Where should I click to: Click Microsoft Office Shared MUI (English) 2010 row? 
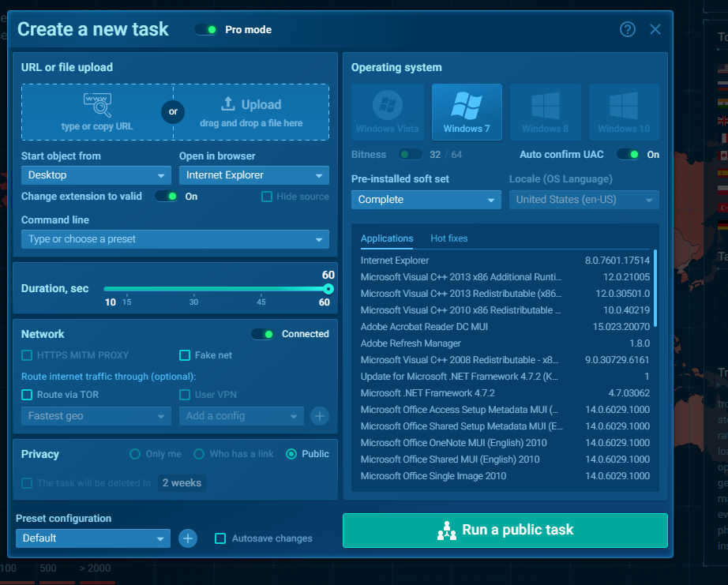click(505, 459)
